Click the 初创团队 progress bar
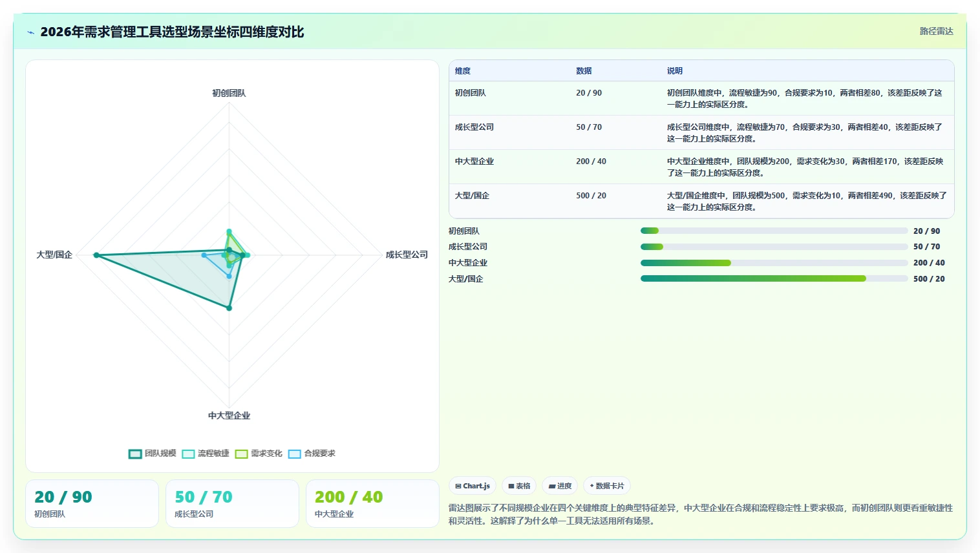 774,231
